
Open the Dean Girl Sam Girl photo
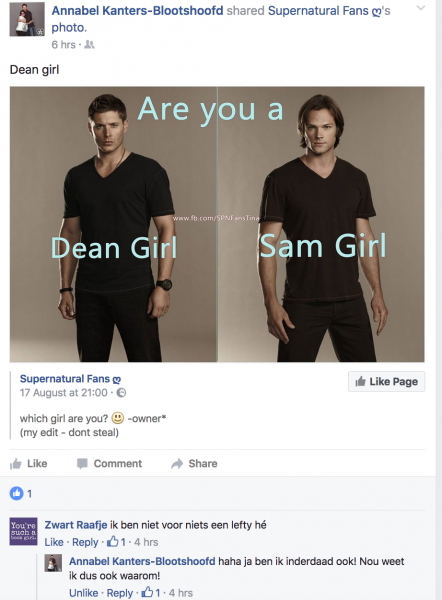217,224
